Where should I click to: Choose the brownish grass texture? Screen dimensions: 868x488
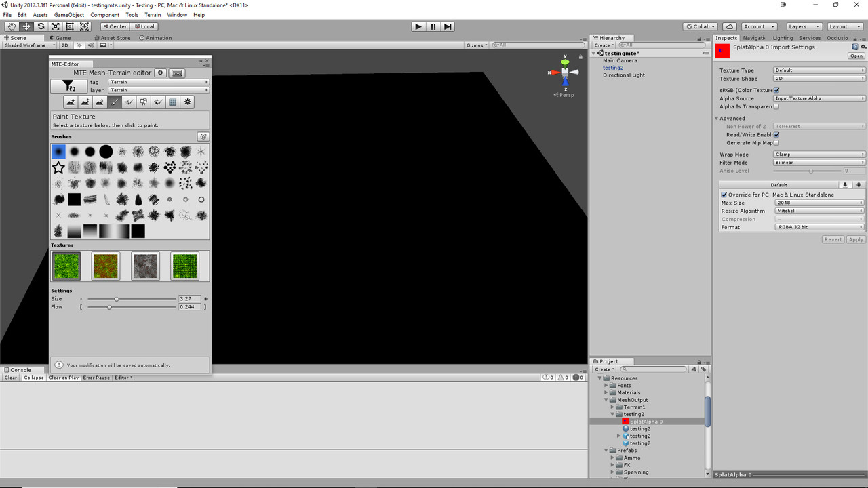106,266
